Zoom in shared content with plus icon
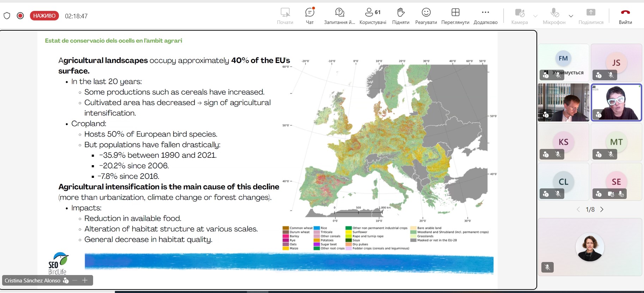Image resolution: width=644 pixels, height=293 pixels. click(85, 280)
